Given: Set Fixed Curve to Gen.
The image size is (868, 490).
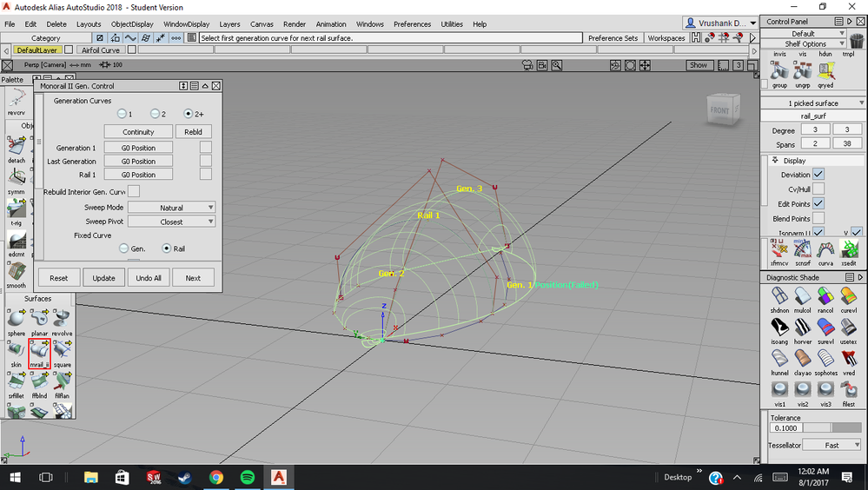Looking at the screenshot, I should click(124, 248).
